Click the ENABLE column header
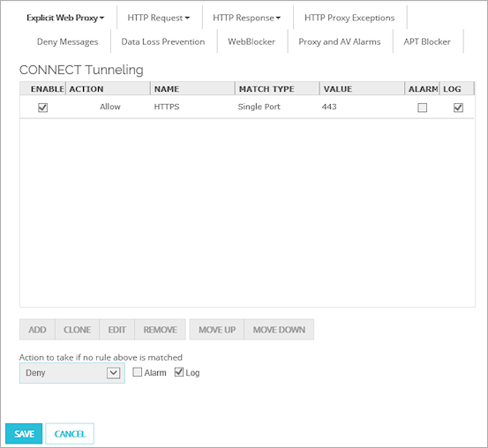 [x=43, y=89]
